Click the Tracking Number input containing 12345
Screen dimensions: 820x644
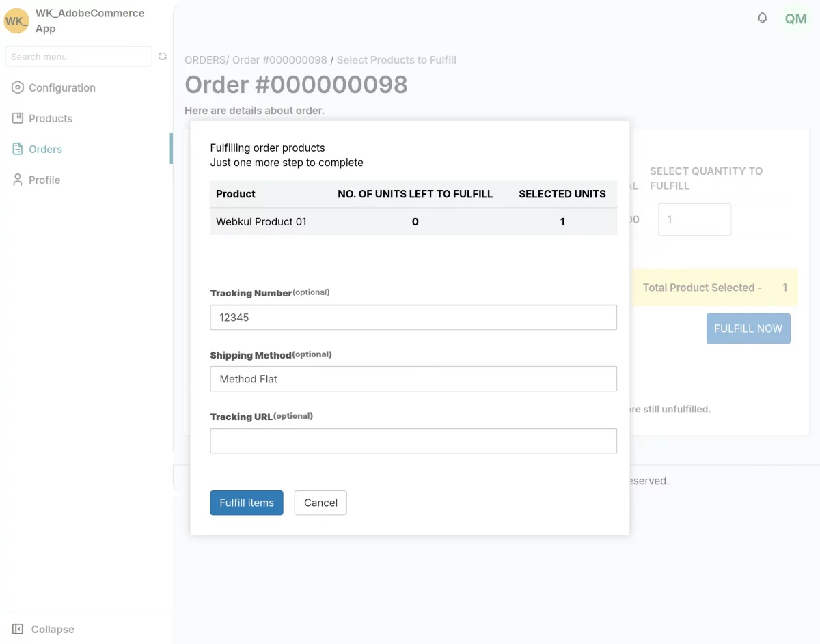coord(413,317)
